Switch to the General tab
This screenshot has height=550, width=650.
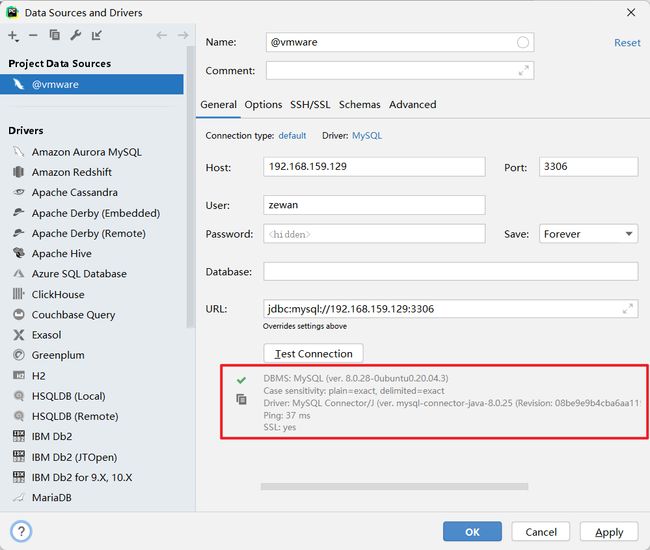218,104
